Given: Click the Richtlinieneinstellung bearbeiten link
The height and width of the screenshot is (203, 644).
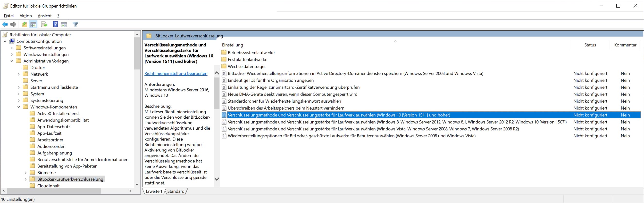Looking at the screenshot, I should 176,73.
